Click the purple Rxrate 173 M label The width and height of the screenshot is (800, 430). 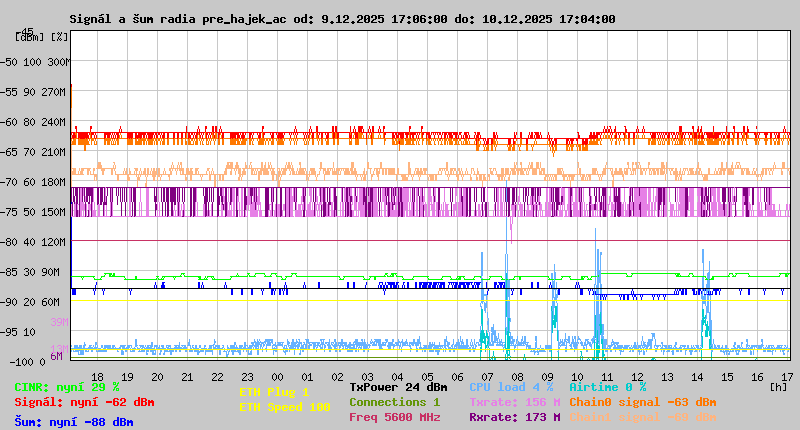(x=514, y=417)
